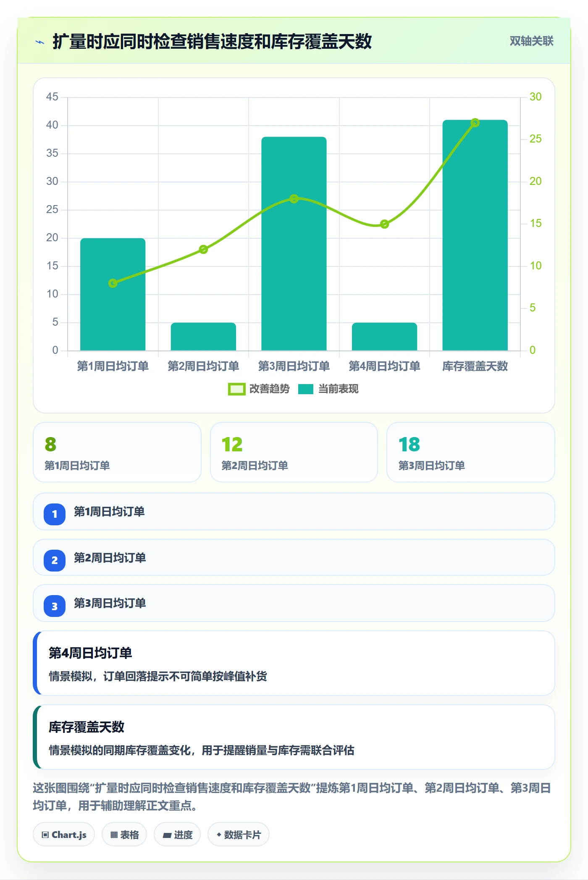Select the card title 第4周日均订单

(90, 653)
